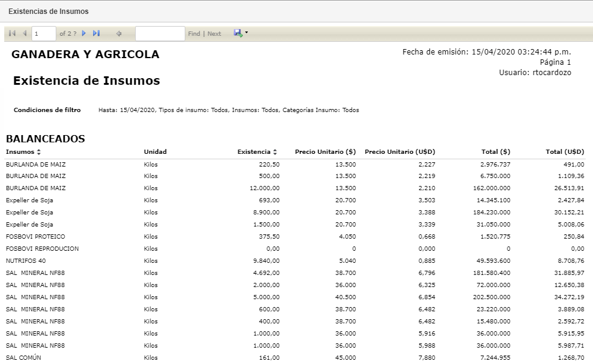
Task: Click the USD total 491,00
Action: 574,164
